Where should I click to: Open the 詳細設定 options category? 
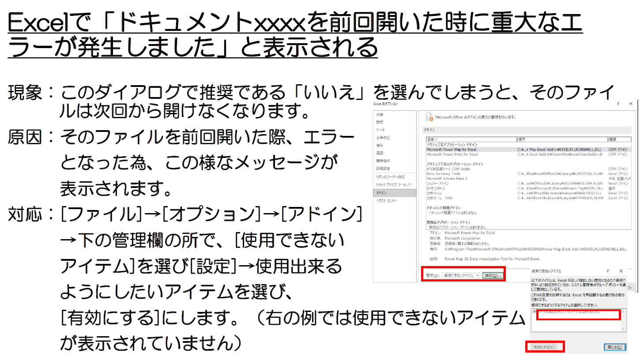click(x=395, y=169)
